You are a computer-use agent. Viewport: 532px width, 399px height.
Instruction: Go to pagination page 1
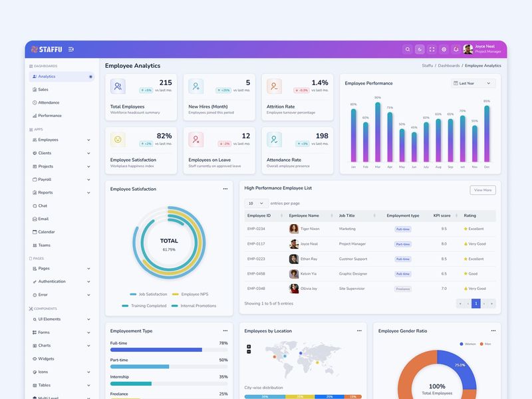coord(476,303)
